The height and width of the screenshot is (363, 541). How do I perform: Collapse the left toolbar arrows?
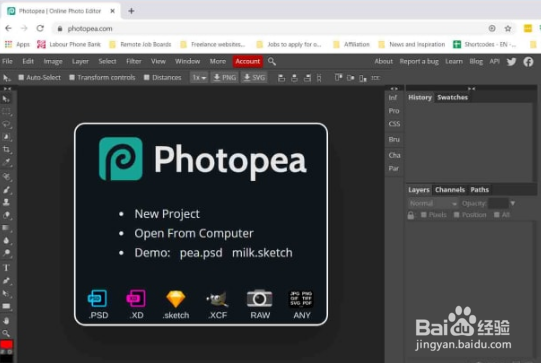(7, 89)
